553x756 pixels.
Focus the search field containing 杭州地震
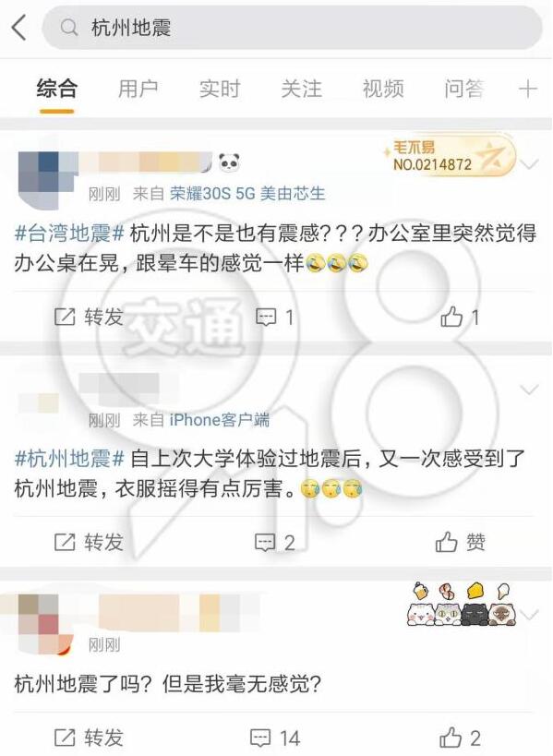point(292,28)
